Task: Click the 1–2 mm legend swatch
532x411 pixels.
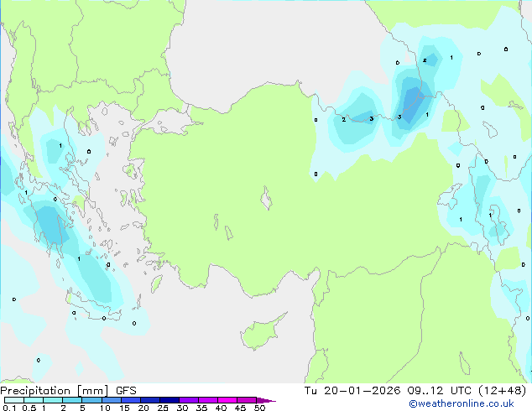Action: tap(53, 400)
